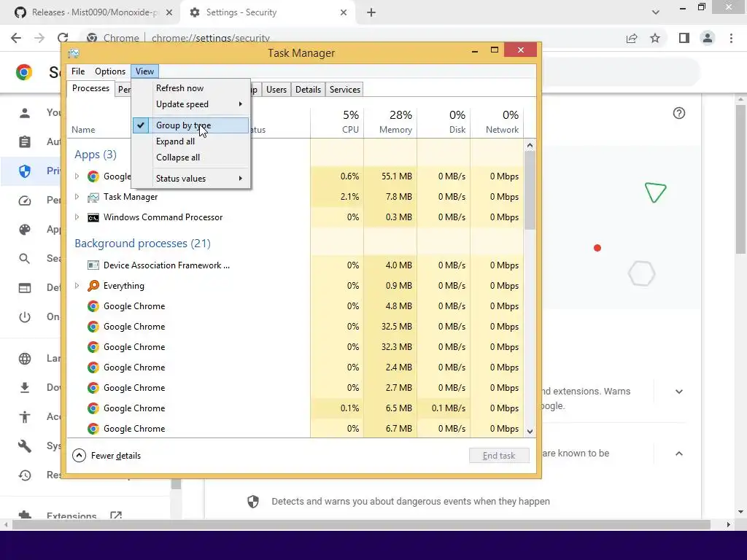Sort processes by Disk column header
The image size is (747, 560).
(444, 122)
